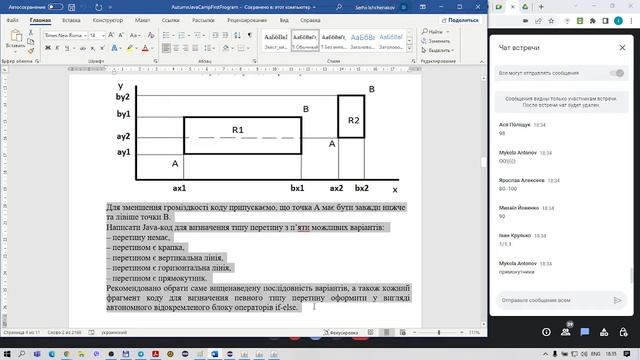Open the search magnifier in Word title bar
This screenshot has width=640, height=360.
(x=339, y=7)
